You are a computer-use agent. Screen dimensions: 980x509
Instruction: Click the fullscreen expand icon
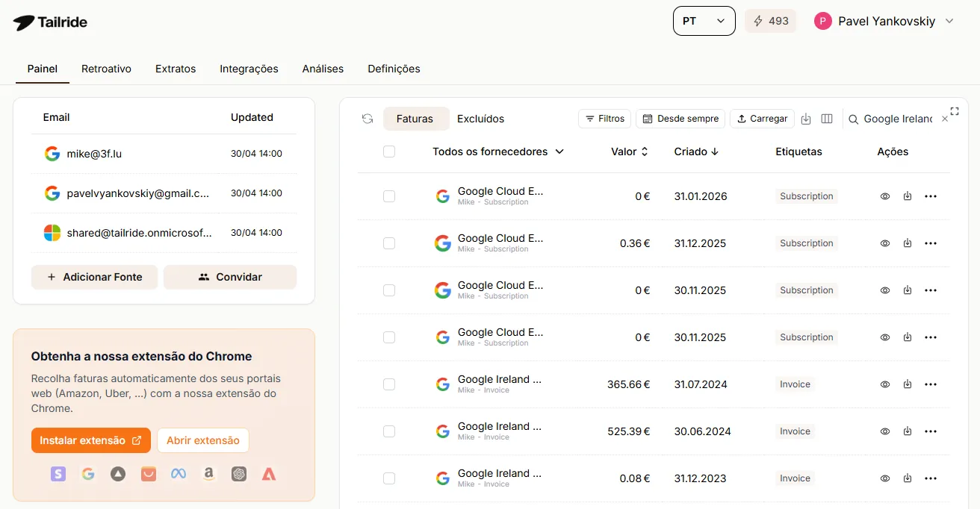pos(955,110)
